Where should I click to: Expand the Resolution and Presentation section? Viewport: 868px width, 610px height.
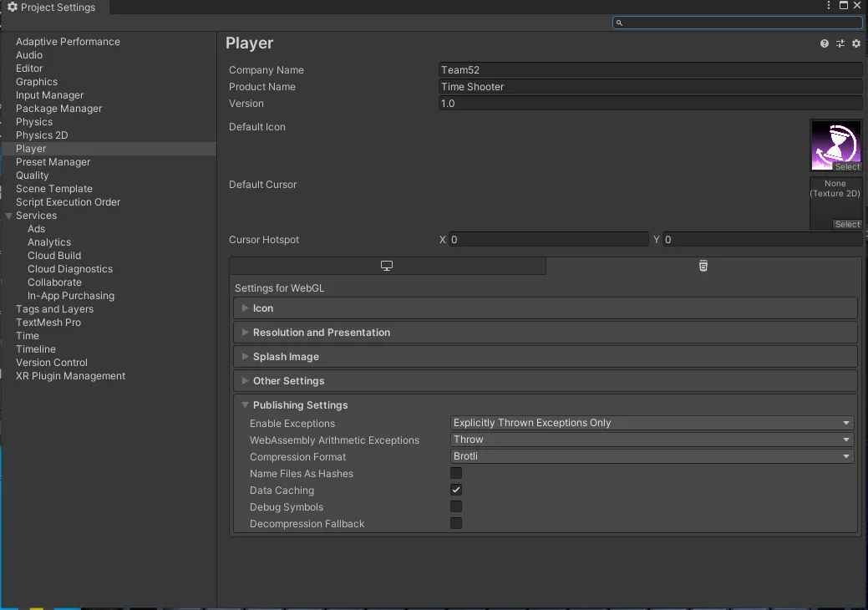coord(322,333)
